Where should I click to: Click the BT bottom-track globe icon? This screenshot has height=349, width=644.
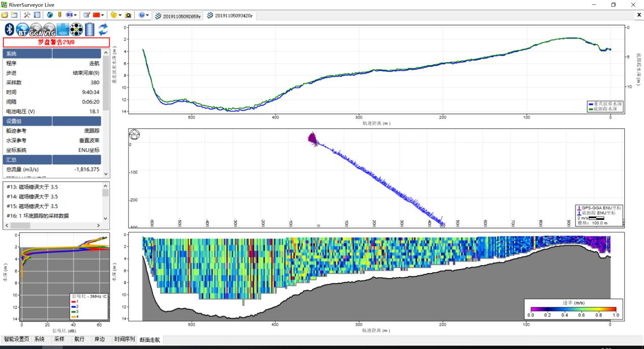[22, 30]
